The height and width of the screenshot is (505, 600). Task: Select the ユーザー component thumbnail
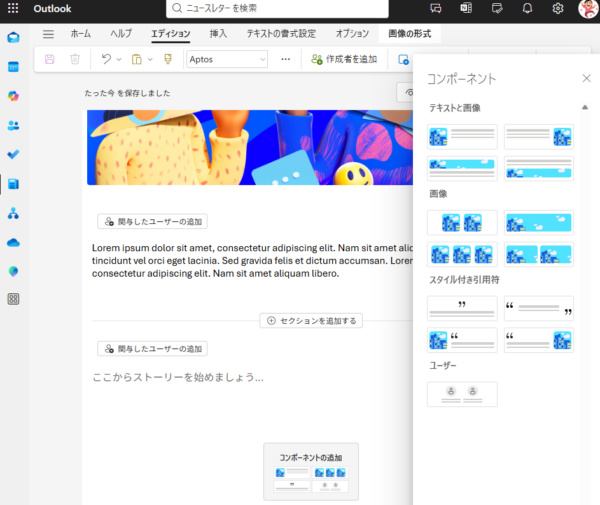pos(461,394)
